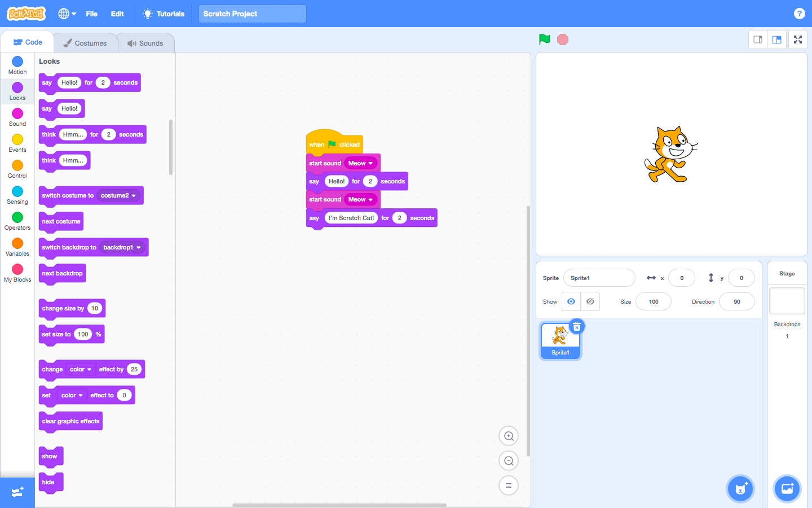Show the sprite with eye icon
Viewport: 812px width, 508px height.
(571, 301)
